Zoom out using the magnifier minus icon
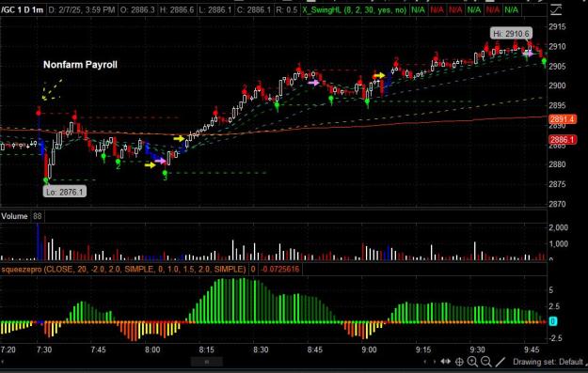The width and height of the screenshot is (588, 373). tap(486, 362)
